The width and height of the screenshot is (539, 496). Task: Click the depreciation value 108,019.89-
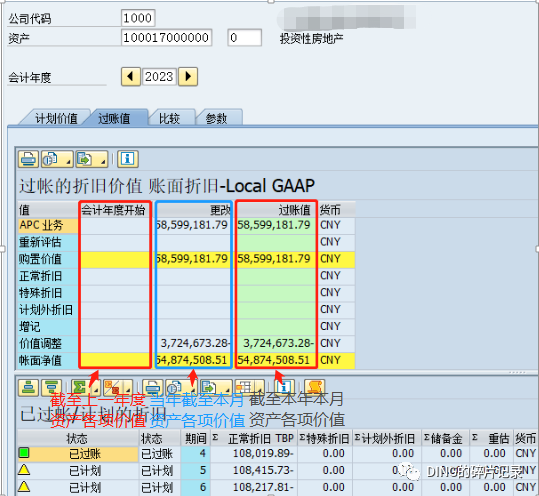(254, 454)
